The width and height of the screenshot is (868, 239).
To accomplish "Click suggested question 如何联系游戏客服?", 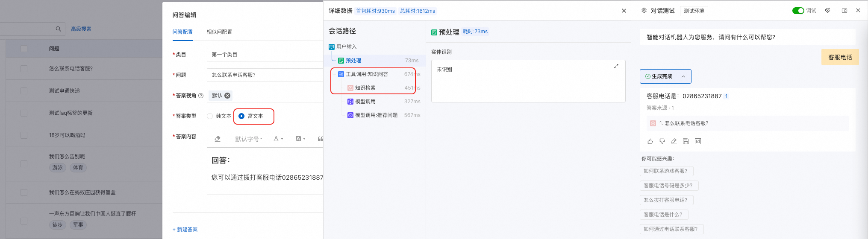I will (666, 171).
